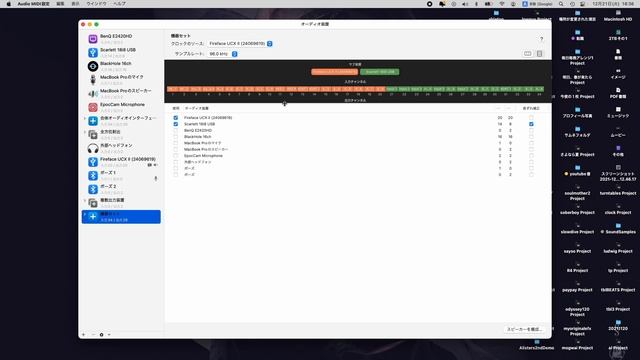Click the スピーカーを構成 button
This screenshot has width=640, height=360.
point(524,329)
